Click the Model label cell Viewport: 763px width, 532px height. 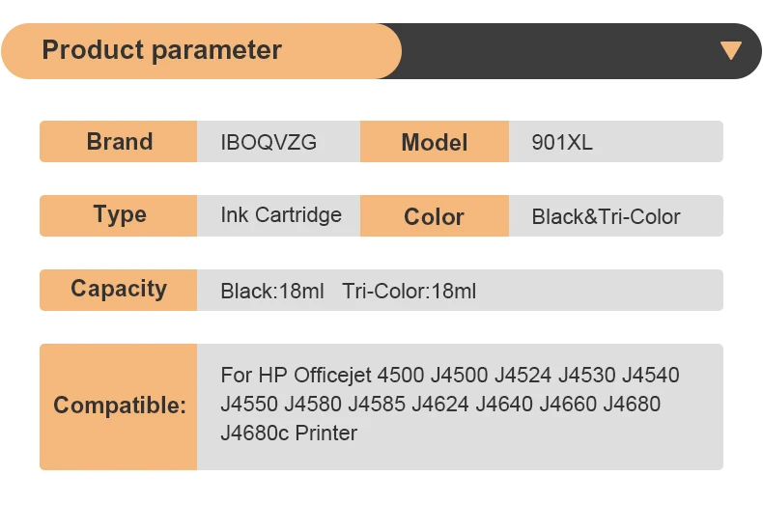pos(434,143)
